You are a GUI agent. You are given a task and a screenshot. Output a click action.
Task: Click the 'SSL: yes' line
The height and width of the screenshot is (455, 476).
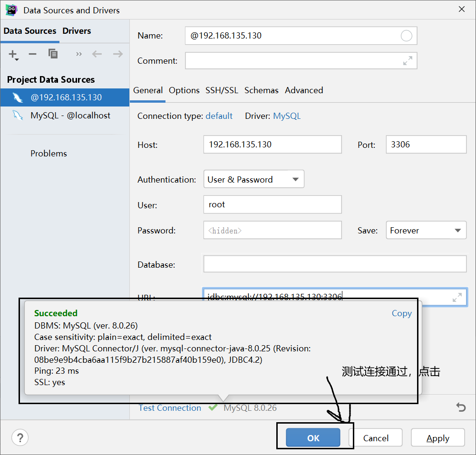[49, 382]
